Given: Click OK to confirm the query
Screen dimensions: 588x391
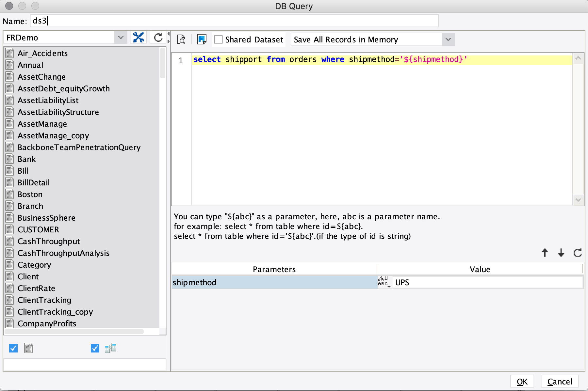Looking at the screenshot, I should [x=522, y=381].
